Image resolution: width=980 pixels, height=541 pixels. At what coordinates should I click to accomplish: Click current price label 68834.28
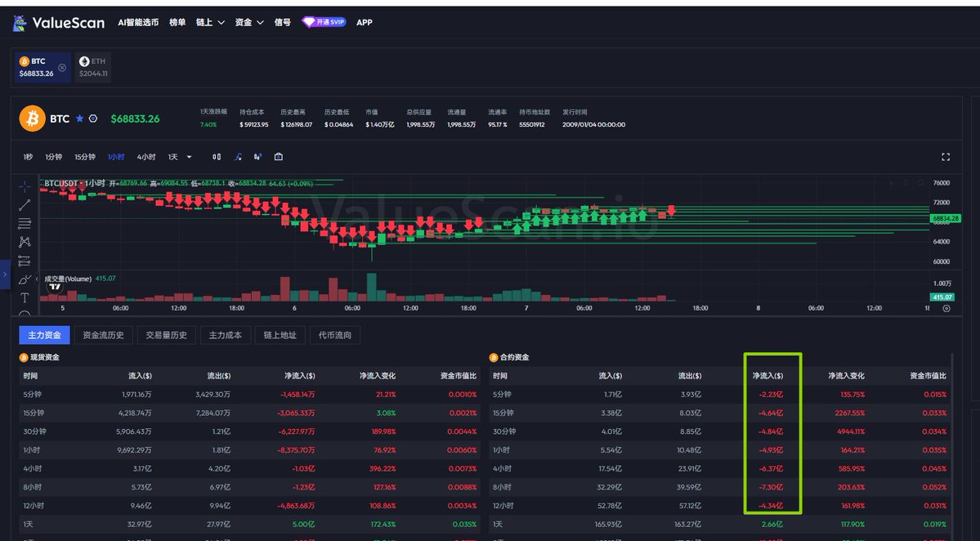tap(945, 219)
